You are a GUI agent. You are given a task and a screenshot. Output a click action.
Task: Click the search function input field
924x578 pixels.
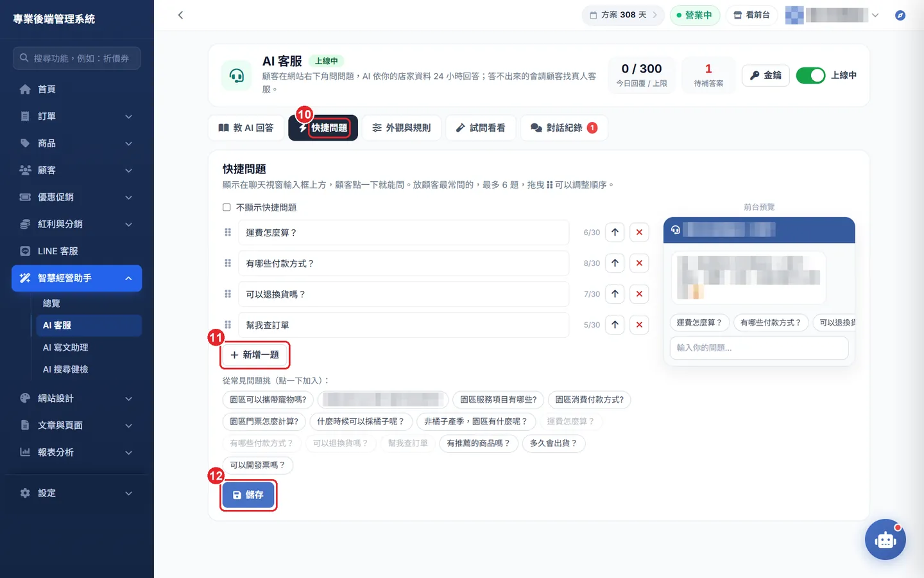77,58
